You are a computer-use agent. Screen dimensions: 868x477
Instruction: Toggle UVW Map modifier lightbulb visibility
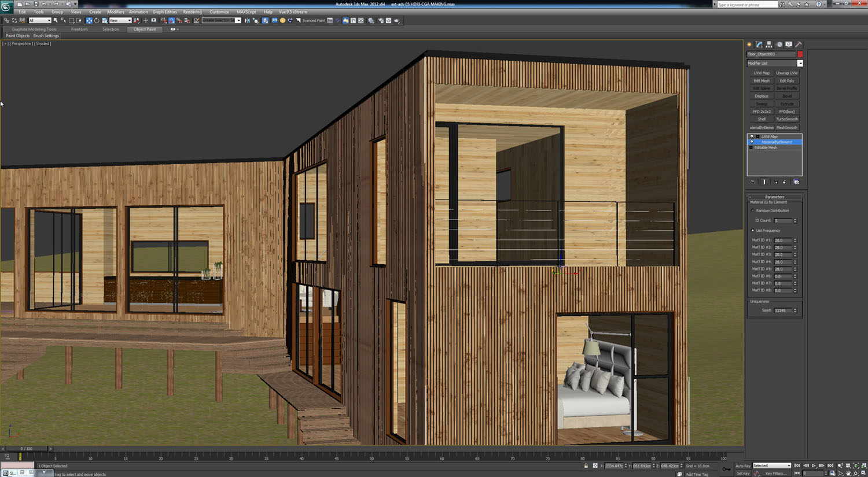click(752, 136)
